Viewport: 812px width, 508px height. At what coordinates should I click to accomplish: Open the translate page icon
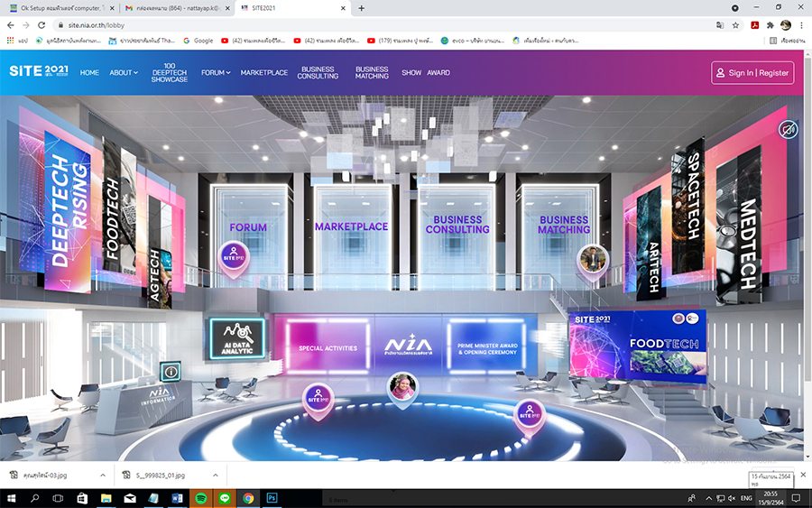coord(720,25)
